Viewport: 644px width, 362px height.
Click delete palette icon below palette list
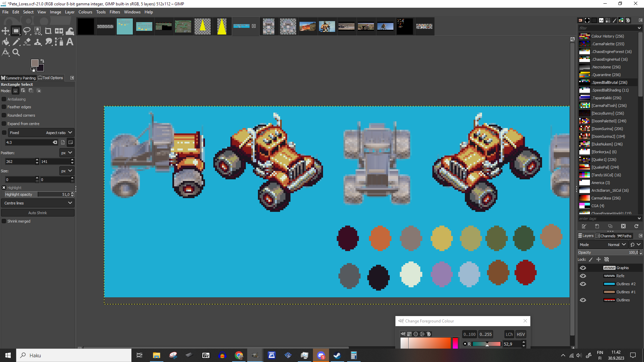[623, 226]
